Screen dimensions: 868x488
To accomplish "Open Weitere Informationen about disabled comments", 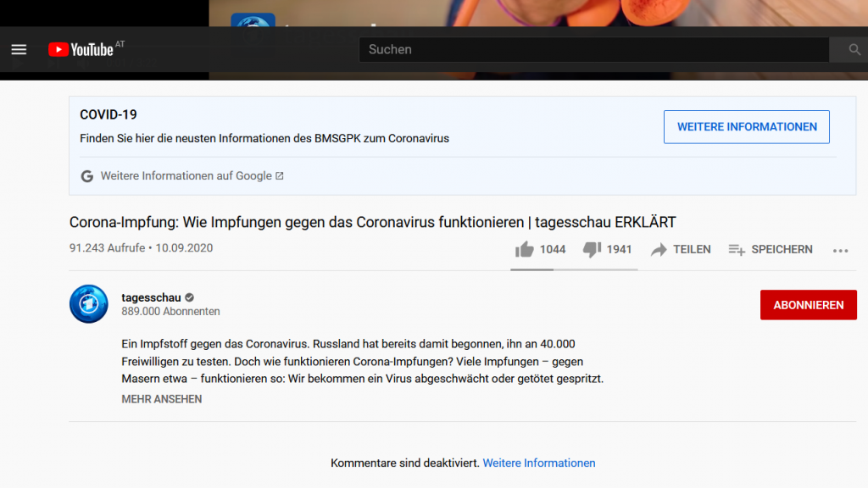I will click(x=538, y=463).
